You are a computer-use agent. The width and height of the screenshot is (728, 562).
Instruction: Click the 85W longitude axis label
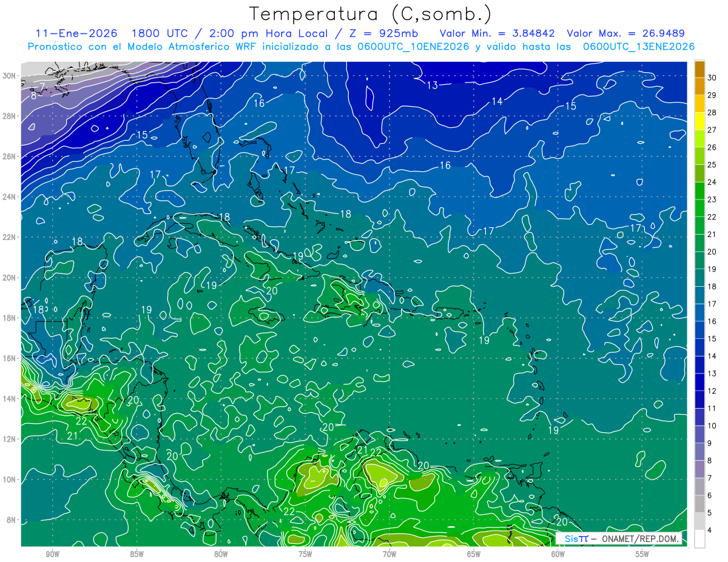tap(136, 554)
